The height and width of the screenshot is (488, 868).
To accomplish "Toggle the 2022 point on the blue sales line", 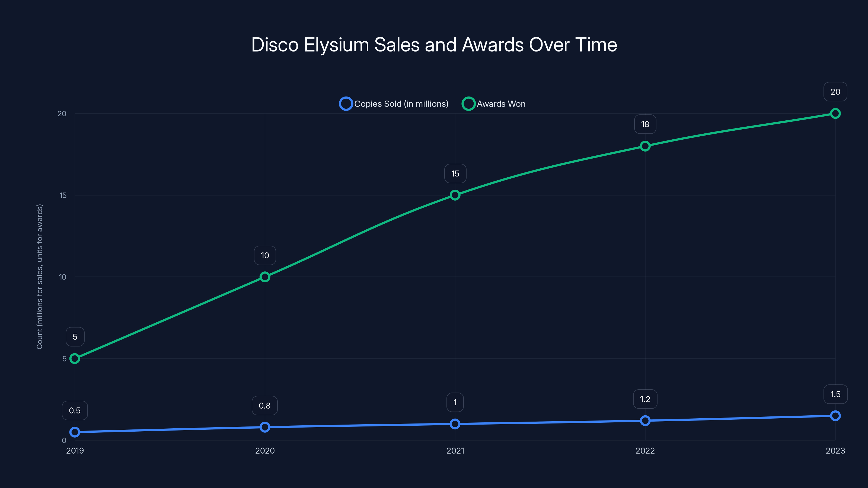I will (645, 421).
